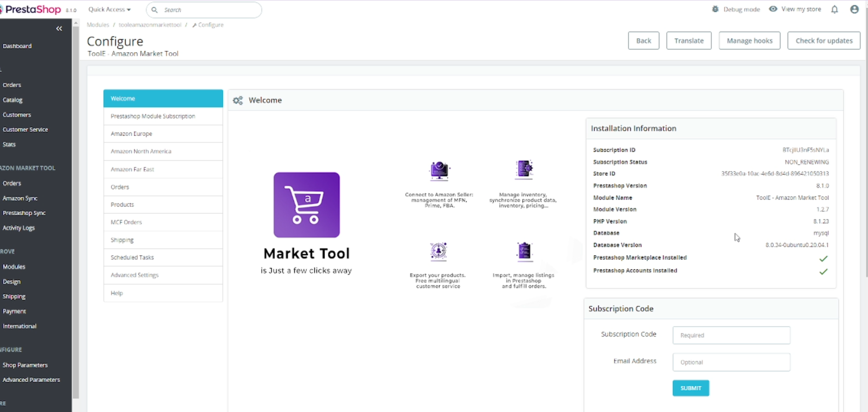Open Manage hooks
Image resolution: width=868 pixels, height=412 pixels.
750,41
